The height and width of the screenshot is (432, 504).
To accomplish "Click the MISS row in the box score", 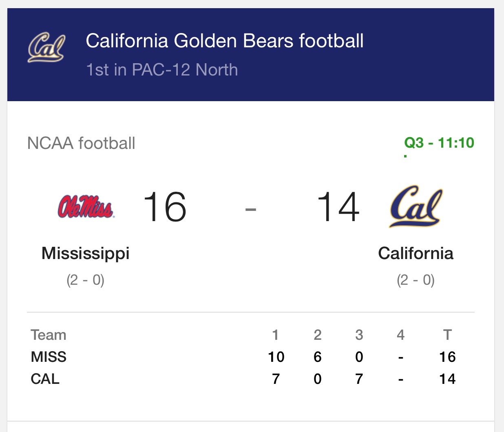I will click(x=49, y=357).
